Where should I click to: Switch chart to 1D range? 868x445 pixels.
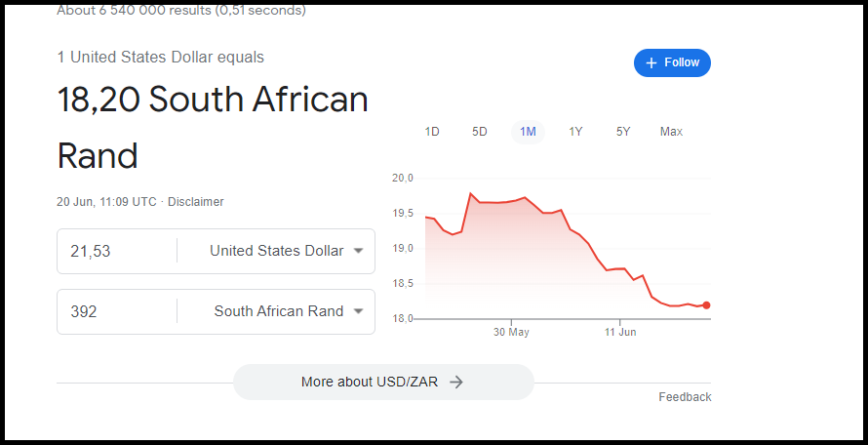(x=432, y=132)
